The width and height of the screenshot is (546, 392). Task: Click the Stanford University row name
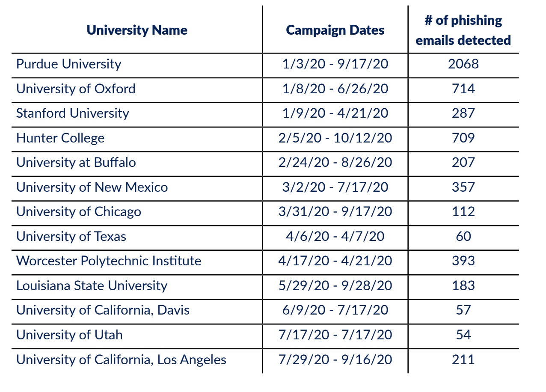pos(73,113)
